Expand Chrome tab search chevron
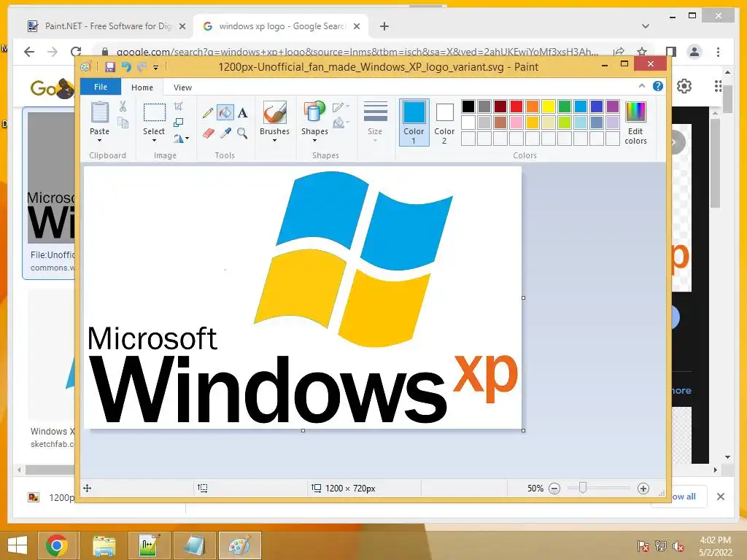The image size is (747, 560). 645,26
